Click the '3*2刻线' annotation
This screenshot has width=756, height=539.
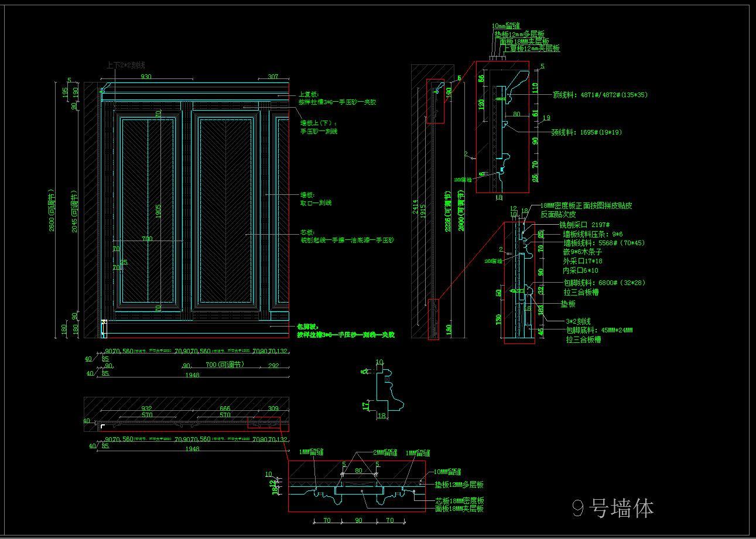coord(578,321)
